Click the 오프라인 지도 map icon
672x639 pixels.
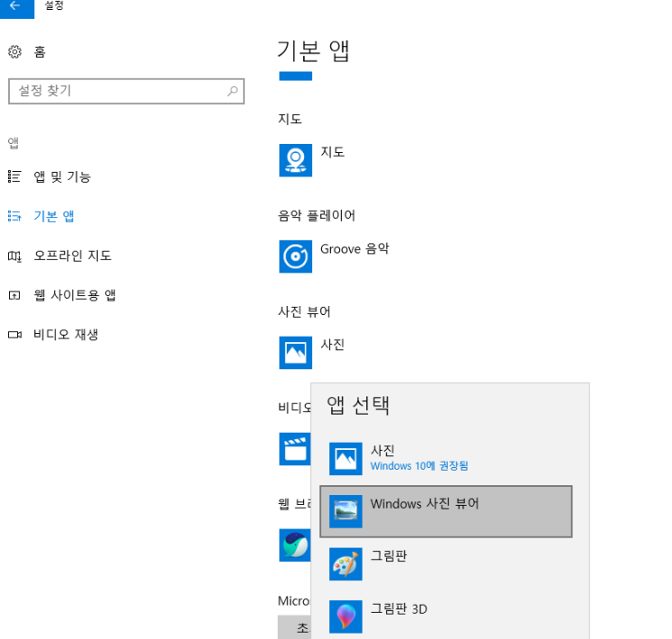coord(14,256)
